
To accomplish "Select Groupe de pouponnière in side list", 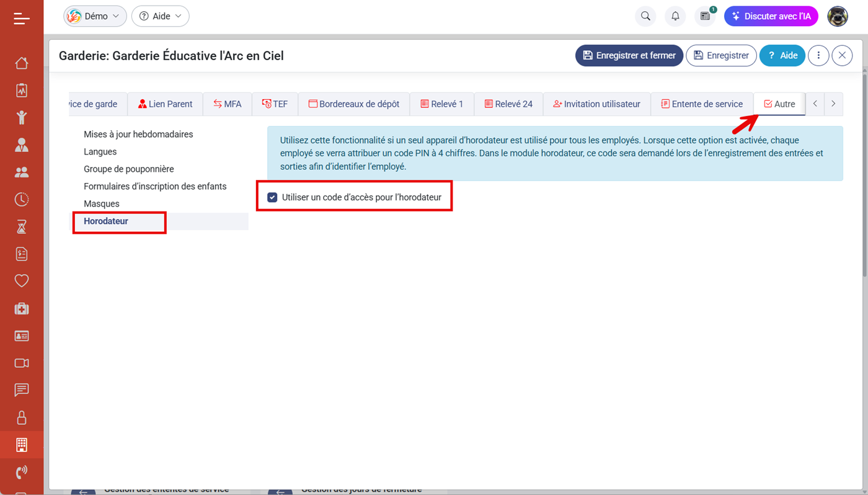I will point(129,169).
